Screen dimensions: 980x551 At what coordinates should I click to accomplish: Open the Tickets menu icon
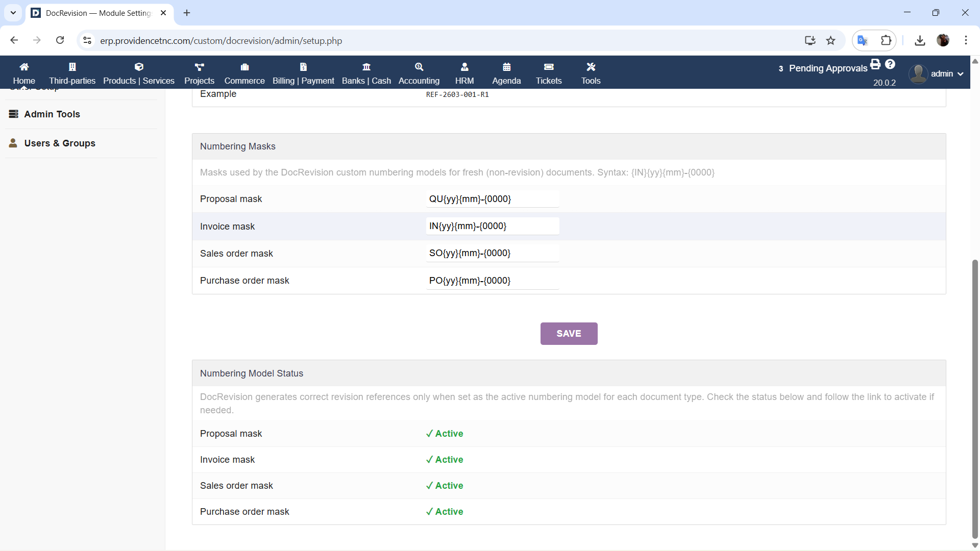point(549,67)
